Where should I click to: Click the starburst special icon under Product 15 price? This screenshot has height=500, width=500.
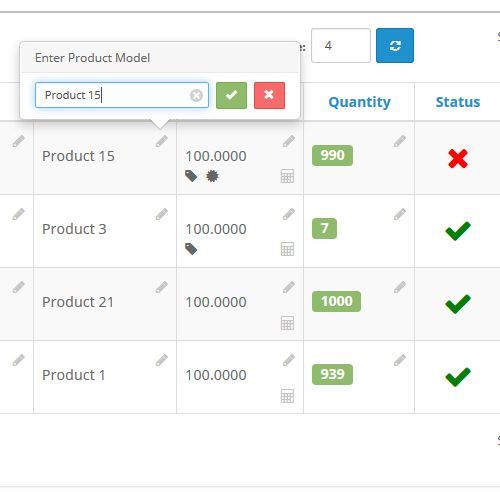[212, 176]
